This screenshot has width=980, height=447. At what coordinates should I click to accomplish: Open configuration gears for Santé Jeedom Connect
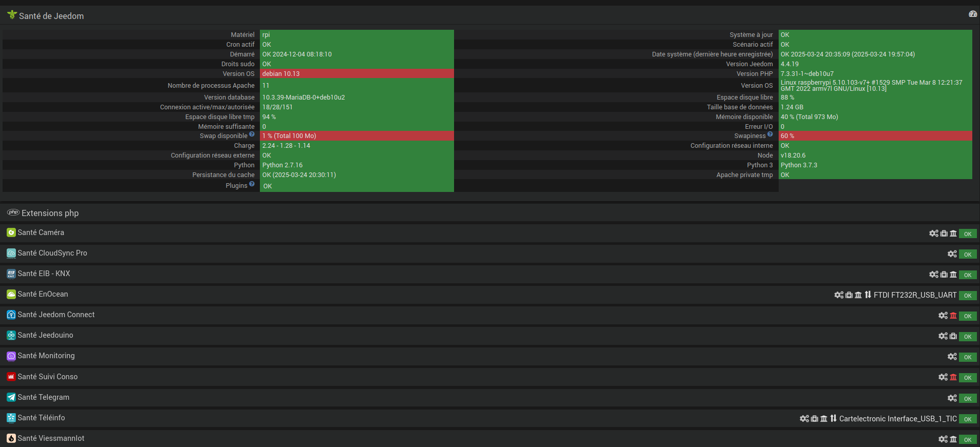pos(943,315)
